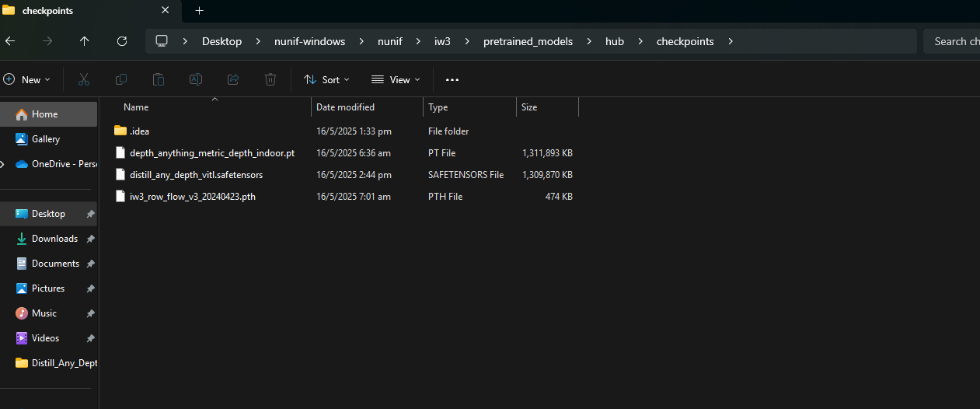Screen dimensions: 980x409
Task: Close the checkpoints tab
Action: 165,10
